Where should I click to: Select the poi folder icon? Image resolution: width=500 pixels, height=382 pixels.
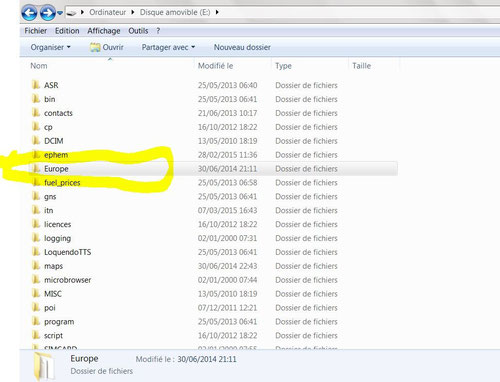[x=36, y=308]
